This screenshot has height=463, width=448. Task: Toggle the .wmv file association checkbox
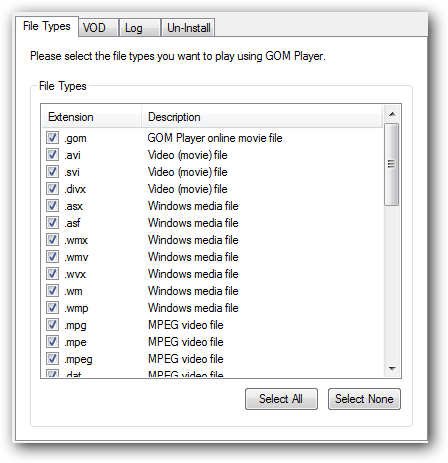(52, 256)
